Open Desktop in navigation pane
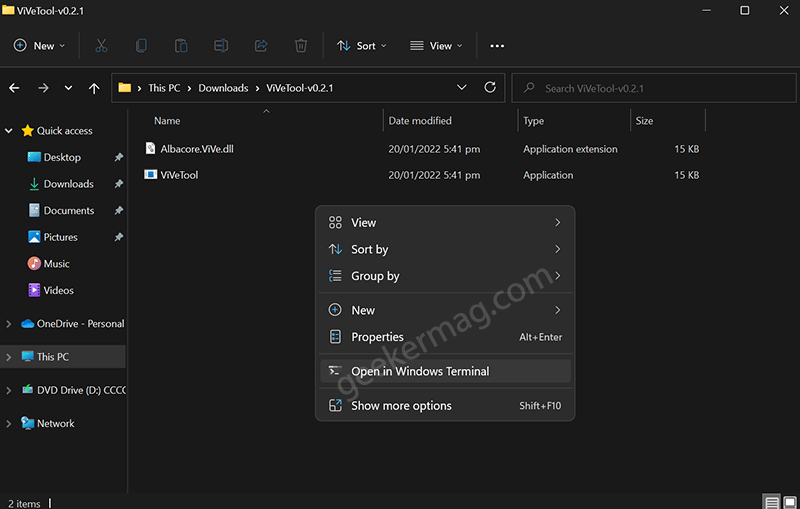Screen dimensions: 800x509 point(62,157)
